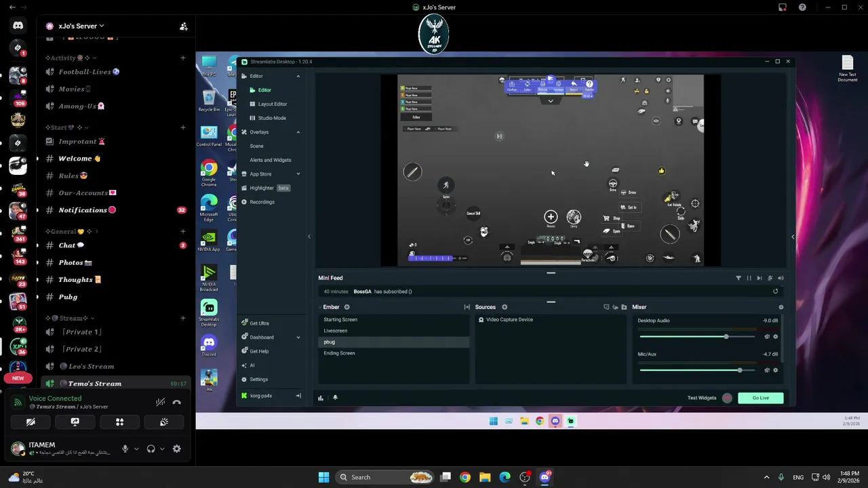
Task: Toggle Discord noise suppression icon
Action: tap(160, 402)
